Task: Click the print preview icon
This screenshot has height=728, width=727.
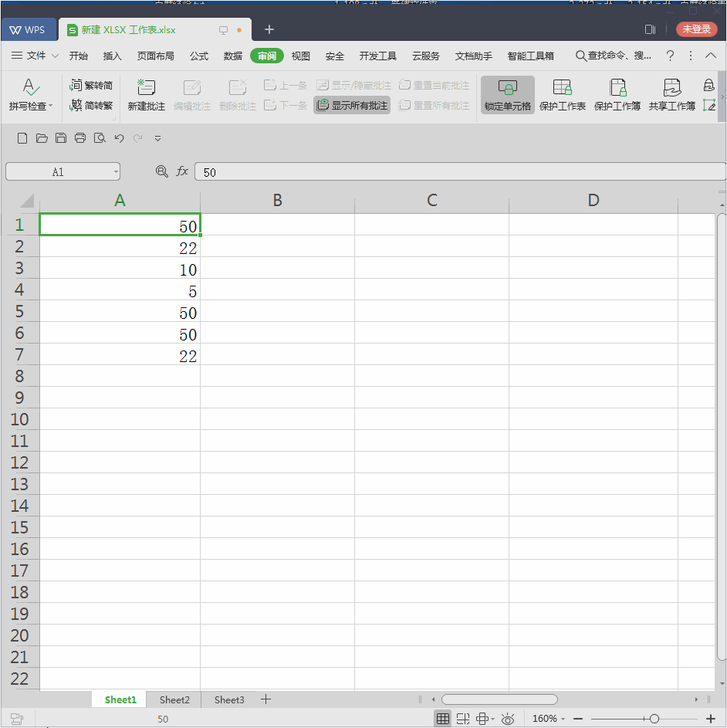Action: (x=100, y=138)
